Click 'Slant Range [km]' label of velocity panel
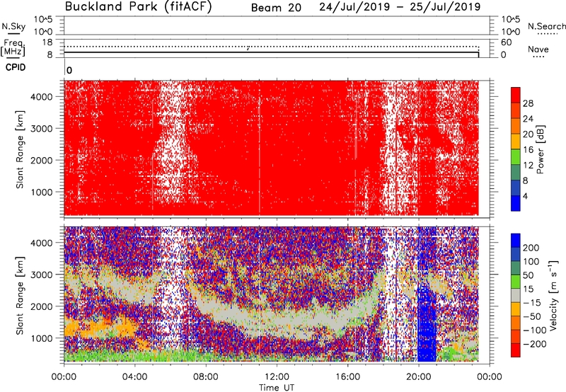Image resolution: width=566 pixels, height=392 pixels. (20, 296)
